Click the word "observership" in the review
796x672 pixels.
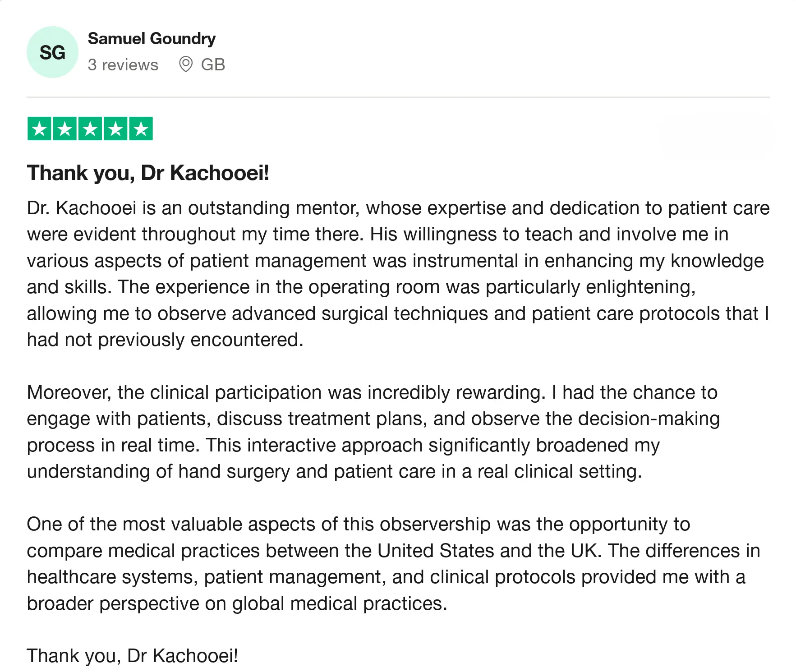(x=435, y=525)
